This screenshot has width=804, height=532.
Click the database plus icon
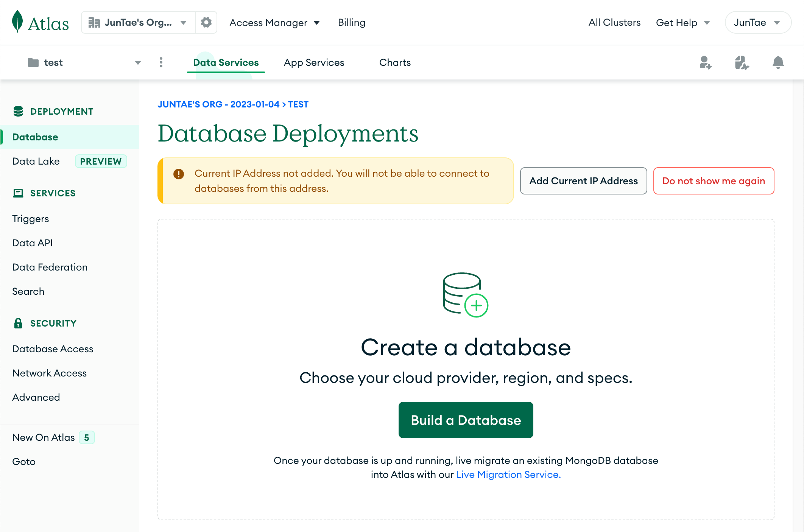pyautogui.click(x=466, y=295)
